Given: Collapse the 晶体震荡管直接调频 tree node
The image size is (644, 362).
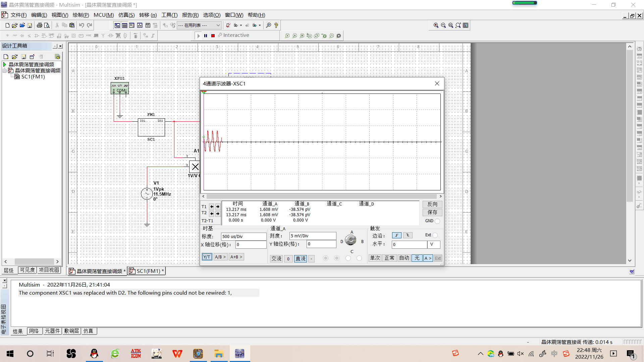Looking at the screenshot, I should (5, 71).
